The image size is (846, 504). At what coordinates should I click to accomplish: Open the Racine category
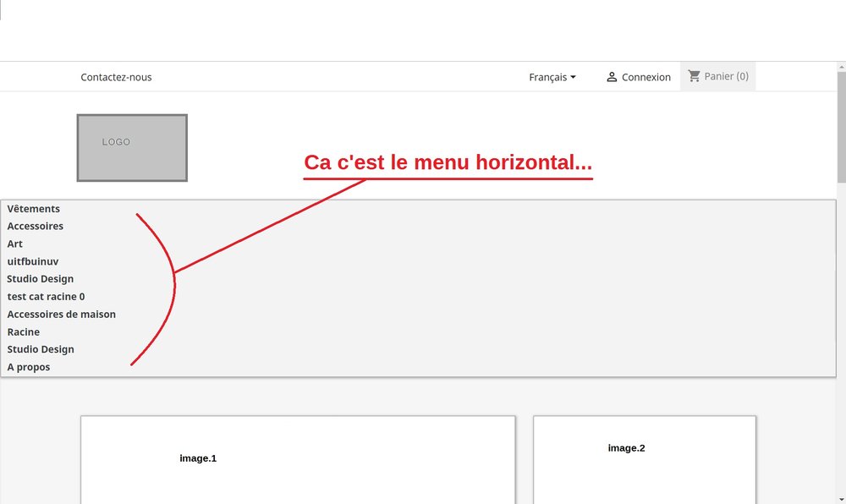tap(23, 331)
